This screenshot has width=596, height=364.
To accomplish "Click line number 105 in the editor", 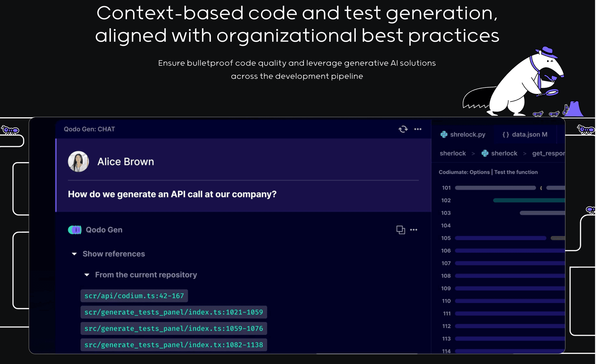I will [446, 238].
